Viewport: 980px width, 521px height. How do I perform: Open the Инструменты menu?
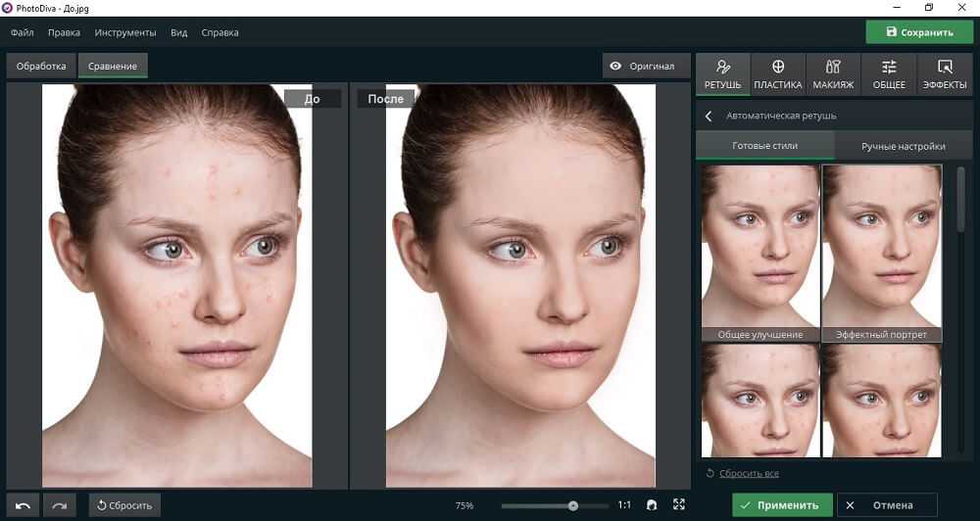[125, 32]
